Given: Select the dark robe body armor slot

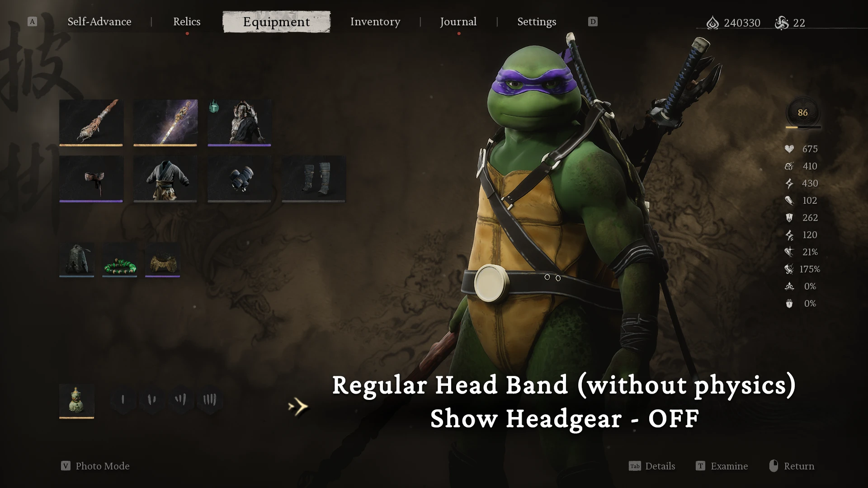Looking at the screenshot, I should 165,179.
